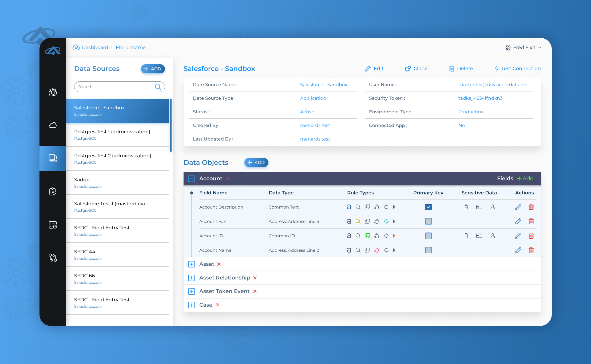The height and width of the screenshot is (364, 591).
Task: Click the Data Sources list scrollbar
Action: click(171, 125)
